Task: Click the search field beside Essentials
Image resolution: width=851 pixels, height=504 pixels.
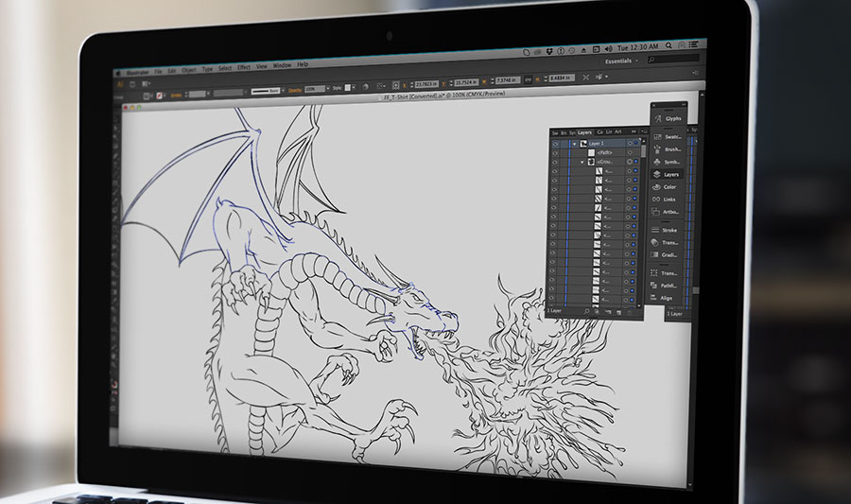Action: click(673, 60)
